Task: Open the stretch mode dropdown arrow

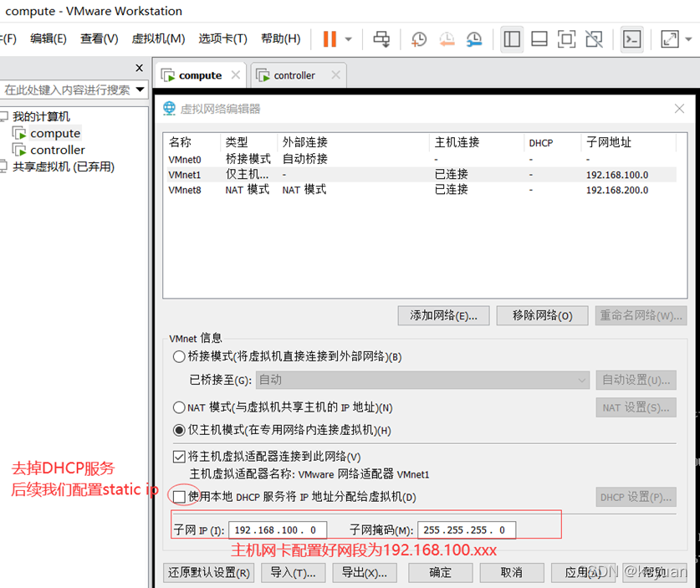Action: tap(688, 39)
